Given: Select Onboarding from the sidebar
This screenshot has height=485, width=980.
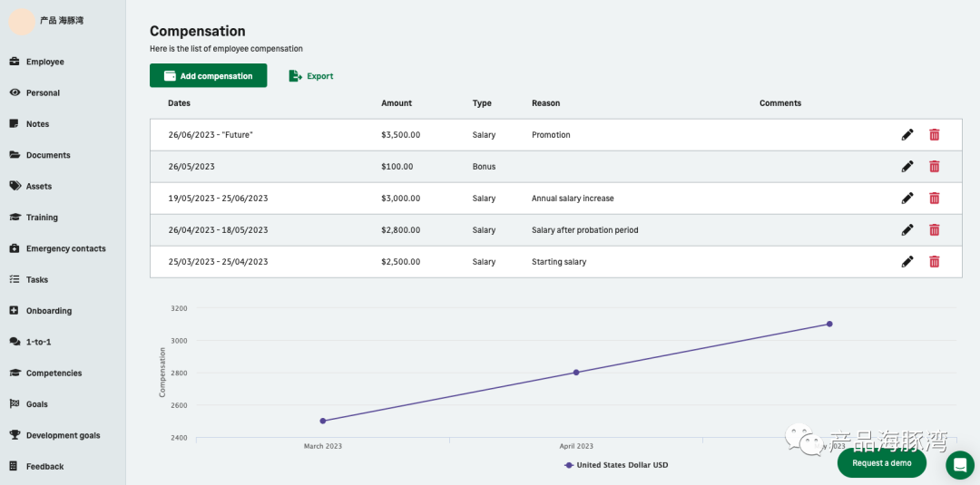Looking at the screenshot, I should click(x=48, y=311).
